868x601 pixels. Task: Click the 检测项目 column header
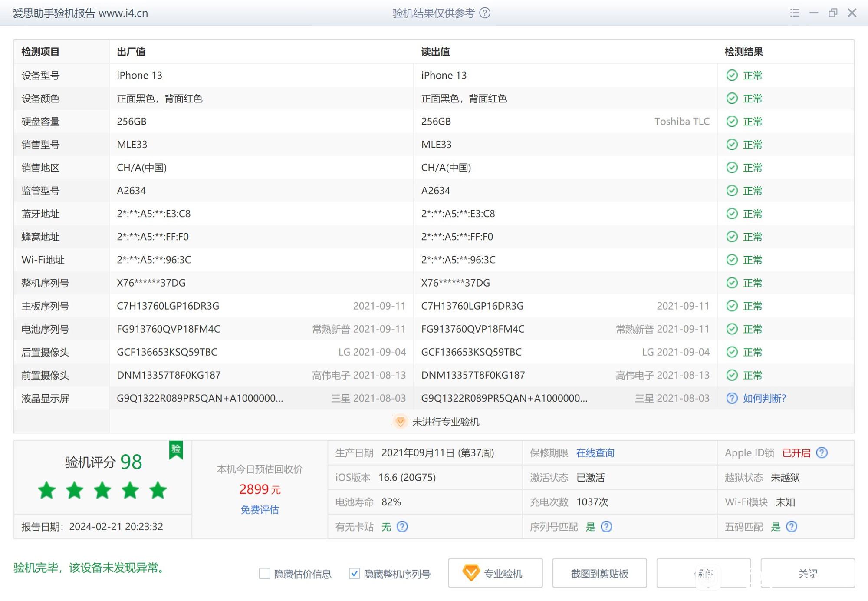pyautogui.click(x=40, y=52)
